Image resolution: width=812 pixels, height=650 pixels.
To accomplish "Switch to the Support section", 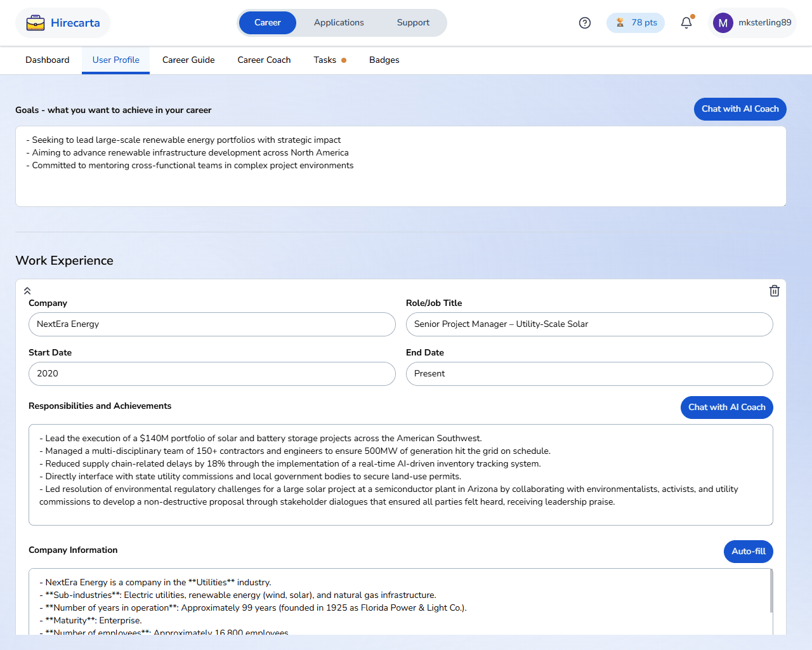I will (x=413, y=23).
